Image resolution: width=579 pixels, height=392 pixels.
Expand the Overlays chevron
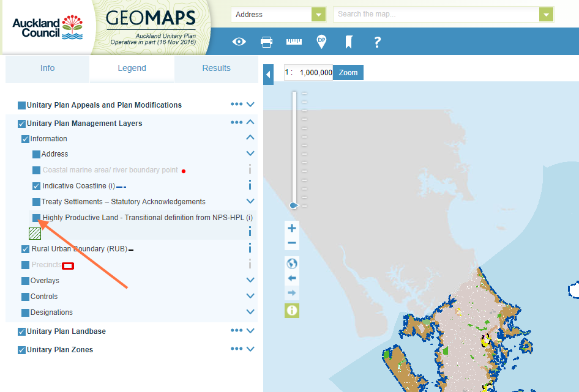tap(250, 280)
